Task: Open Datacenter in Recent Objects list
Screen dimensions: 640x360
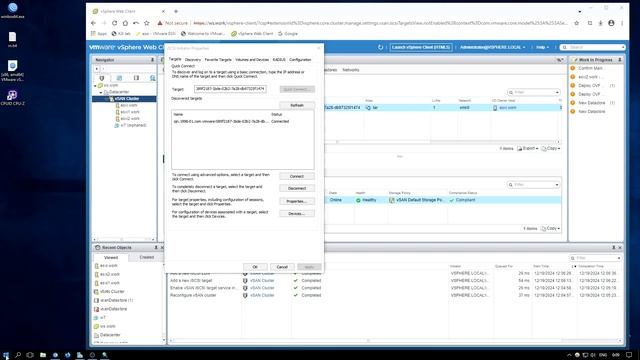Action: tap(110, 335)
